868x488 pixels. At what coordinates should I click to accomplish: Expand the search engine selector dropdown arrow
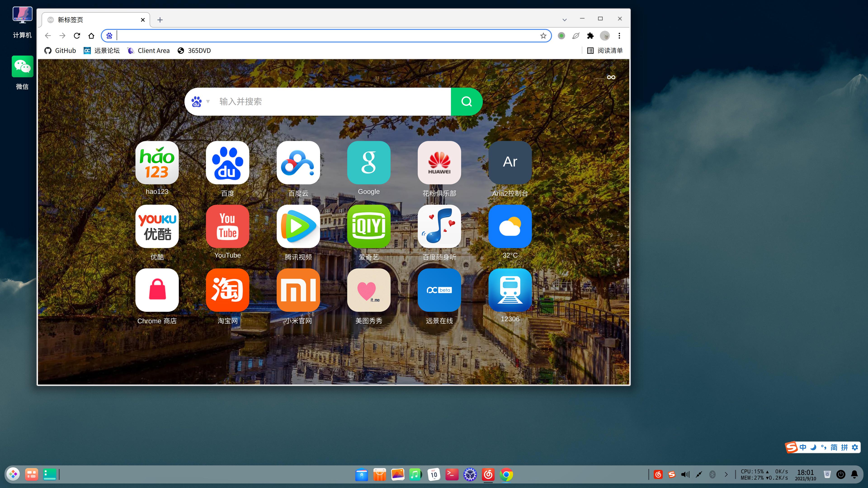pos(208,101)
